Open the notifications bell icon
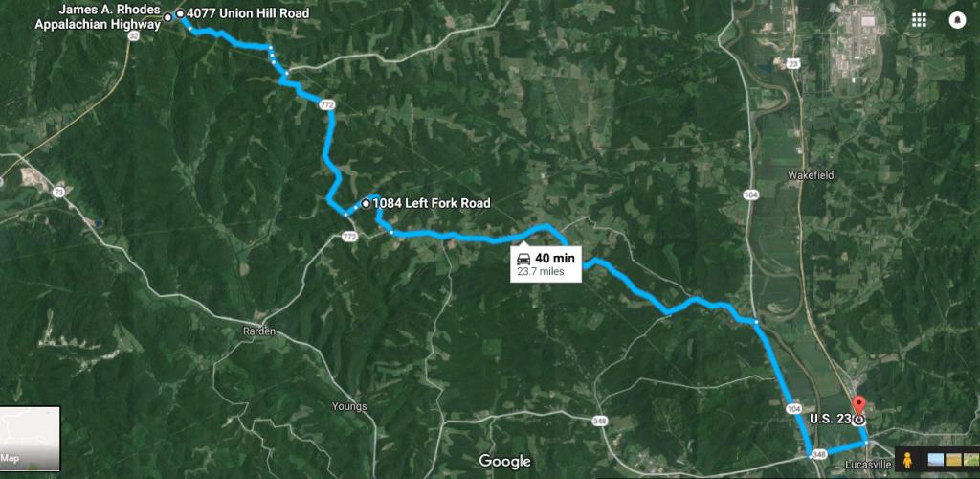This screenshot has width=980, height=479. click(x=957, y=21)
